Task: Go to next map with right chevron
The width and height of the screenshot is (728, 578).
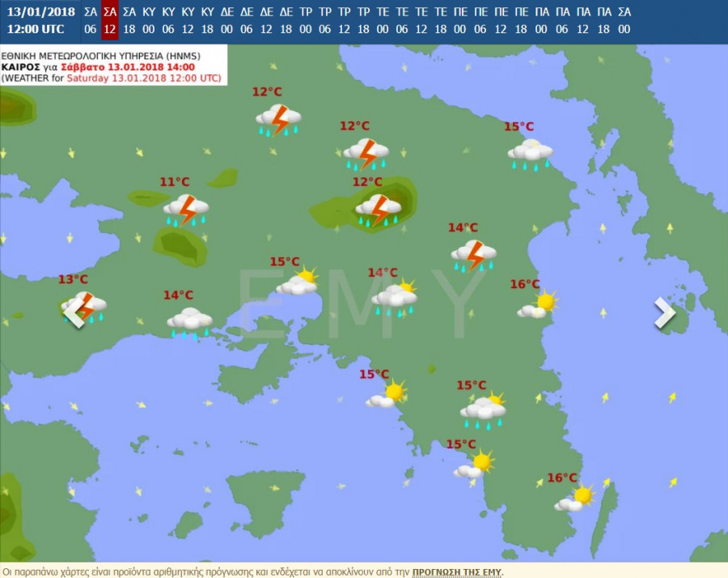Action: point(664,312)
